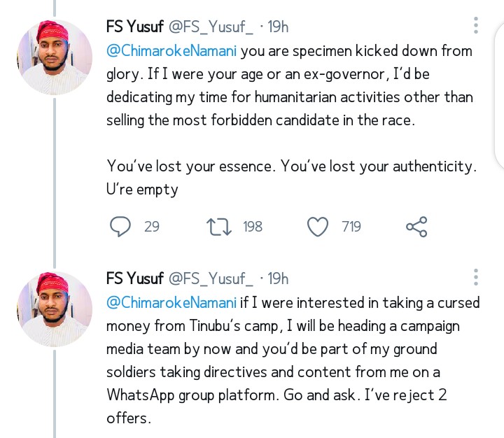
Task: Click @FS_Yusuf_ handle on first tweet
Action: (211, 27)
